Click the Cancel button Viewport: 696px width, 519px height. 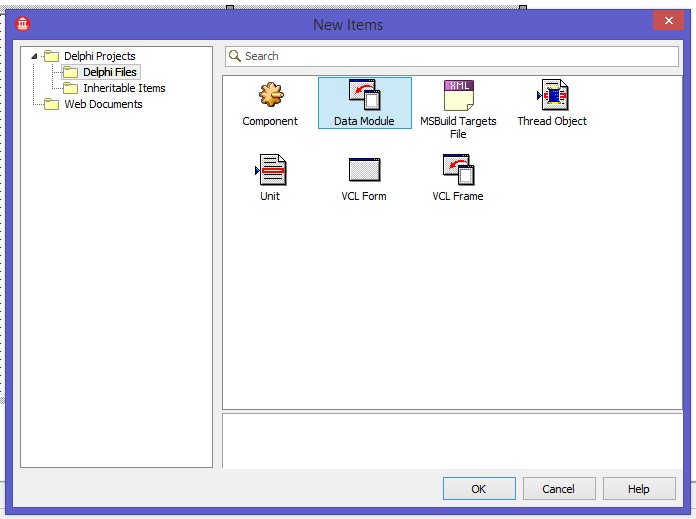pyautogui.click(x=559, y=489)
